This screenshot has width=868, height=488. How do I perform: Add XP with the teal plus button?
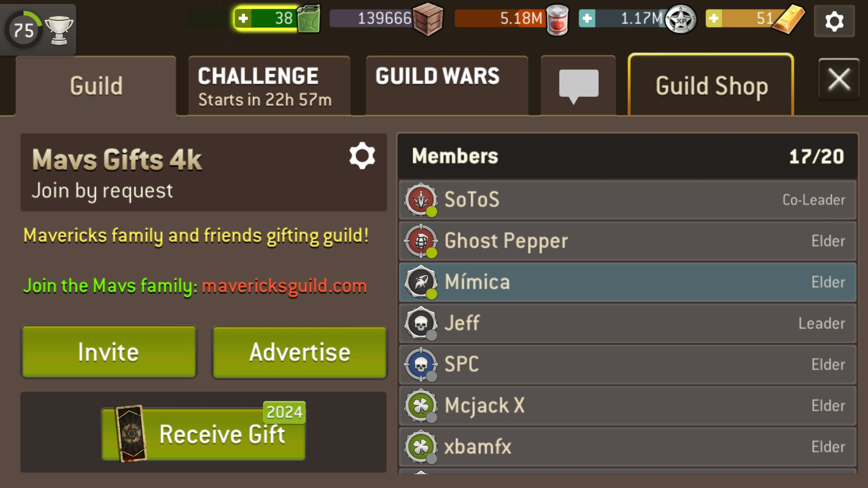pos(587,18)
